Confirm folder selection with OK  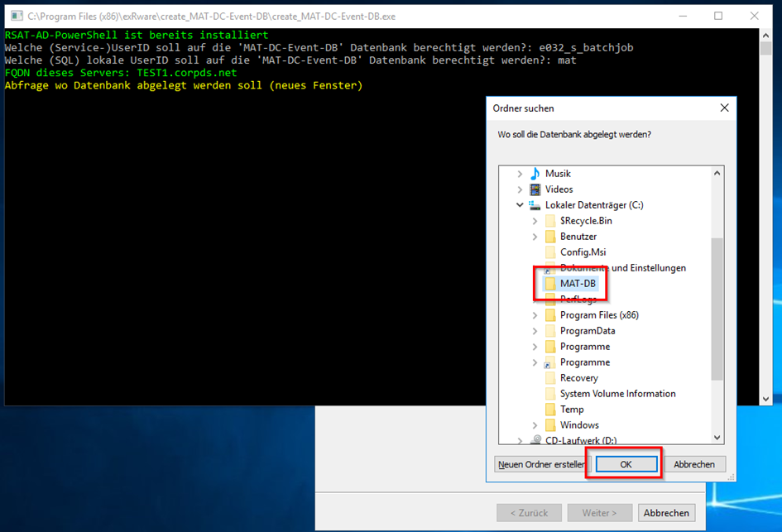coord(626,464)
